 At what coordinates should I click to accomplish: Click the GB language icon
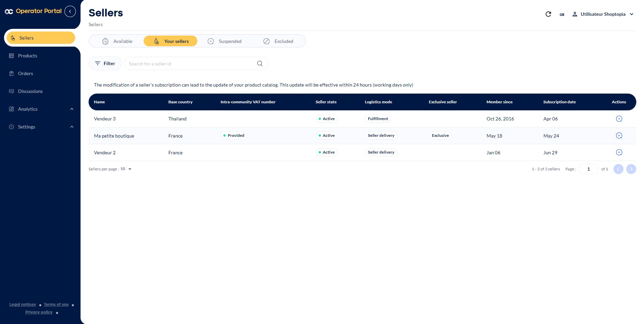[x=562, y=14]
